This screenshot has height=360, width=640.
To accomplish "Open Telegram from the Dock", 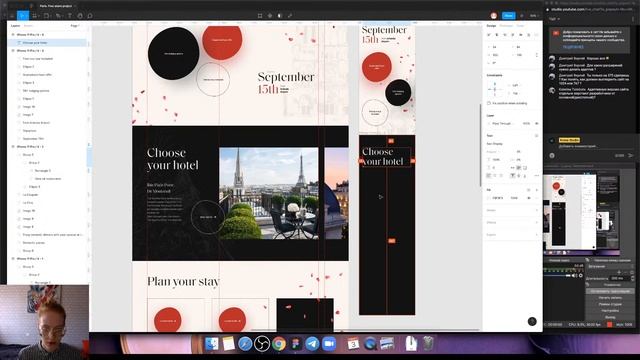I will pyautogui.click(x=312, y=344).
